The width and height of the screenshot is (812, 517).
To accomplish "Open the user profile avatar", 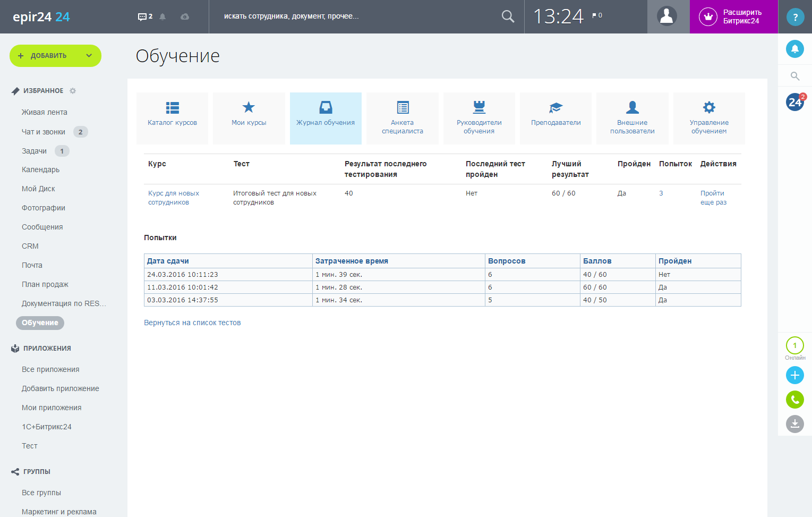I will click(x=667, y=16).
